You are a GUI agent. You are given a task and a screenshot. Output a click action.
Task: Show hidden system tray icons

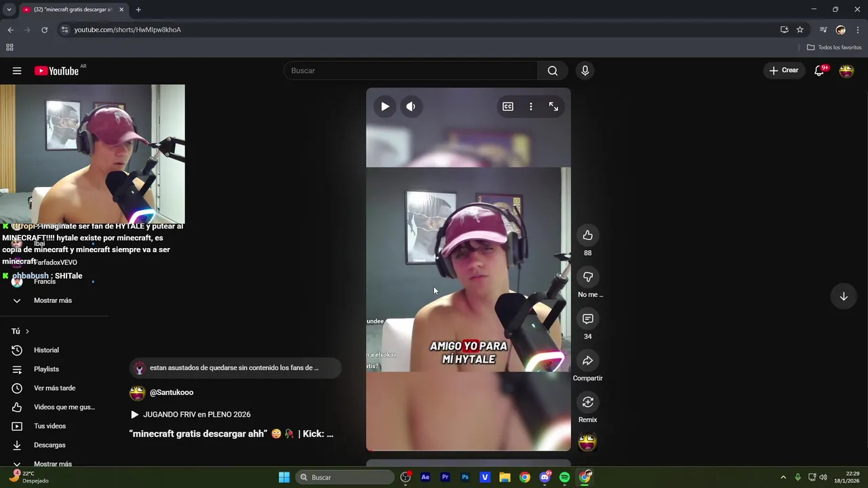pyautogui.click(x=783, y=477)
